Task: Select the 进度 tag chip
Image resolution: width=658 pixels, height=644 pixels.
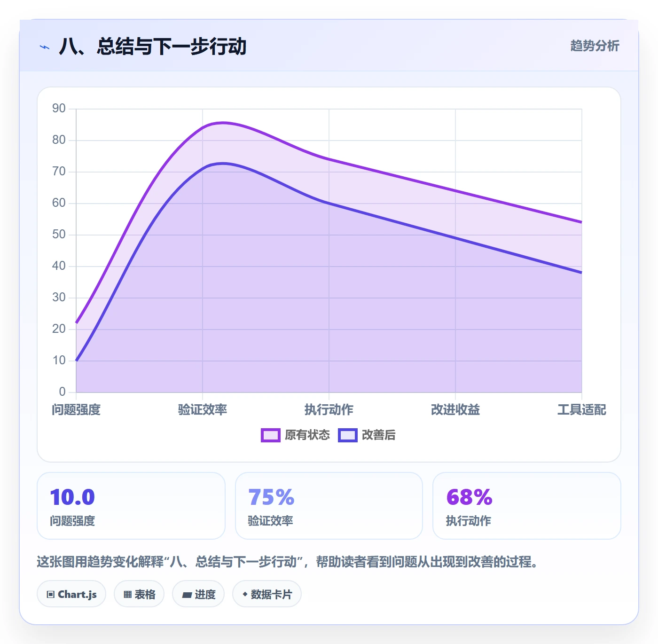Action: pos(198,594)
